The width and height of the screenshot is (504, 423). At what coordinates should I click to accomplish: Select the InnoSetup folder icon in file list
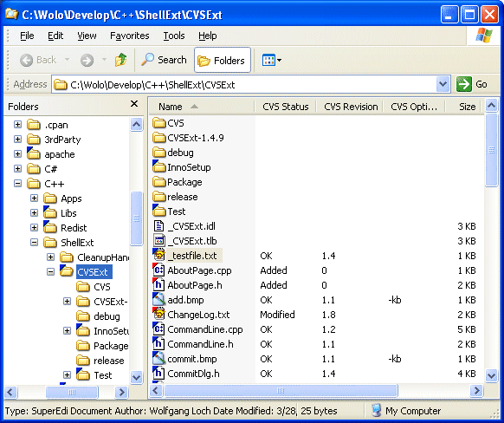coord(158,166)
